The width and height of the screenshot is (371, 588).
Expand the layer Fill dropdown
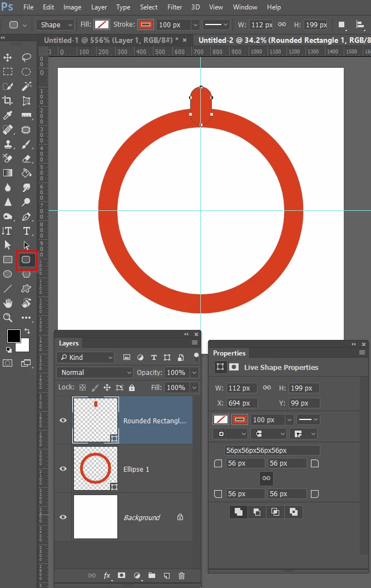(194, 387)
